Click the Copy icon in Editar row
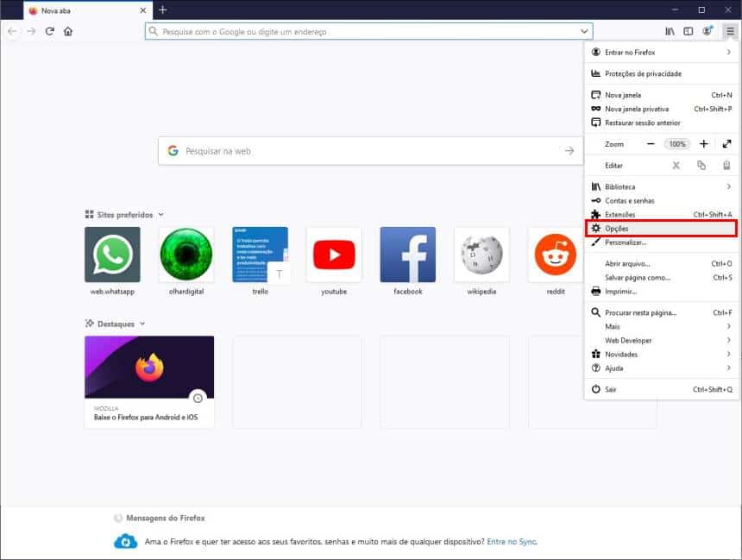Screen dimensions: 742x560 pyautogui.click(x=701, y=165)
